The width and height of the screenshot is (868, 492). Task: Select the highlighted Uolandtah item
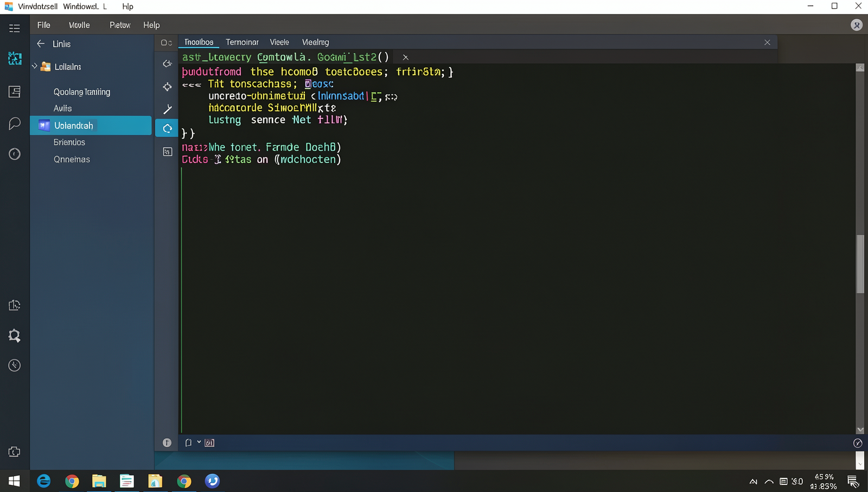(91, 125)
